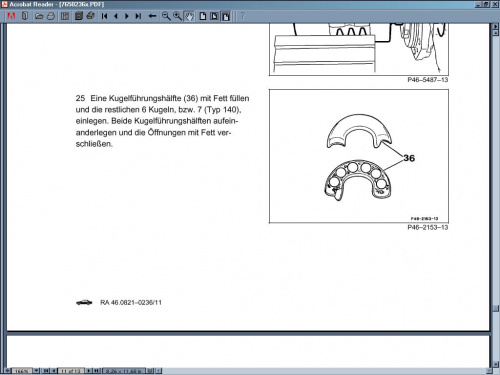Go to the previous page using toolbar arrow
The width and height of the screenshot is (500, 375).
tap(116, 16)
